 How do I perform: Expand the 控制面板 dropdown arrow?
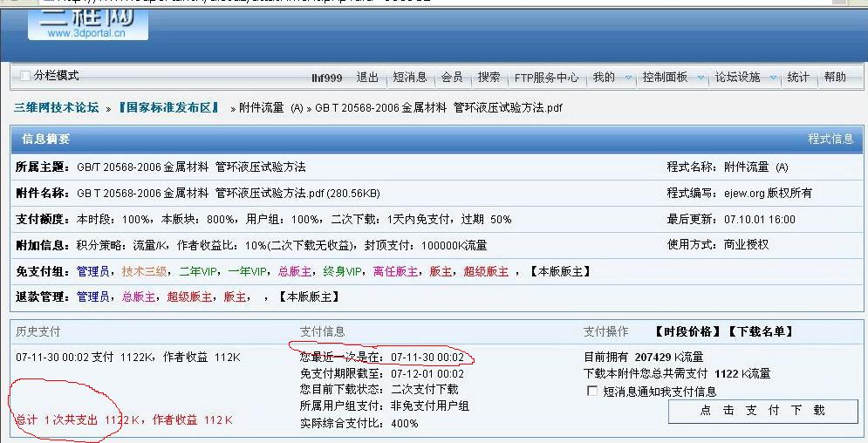point(701,78)
